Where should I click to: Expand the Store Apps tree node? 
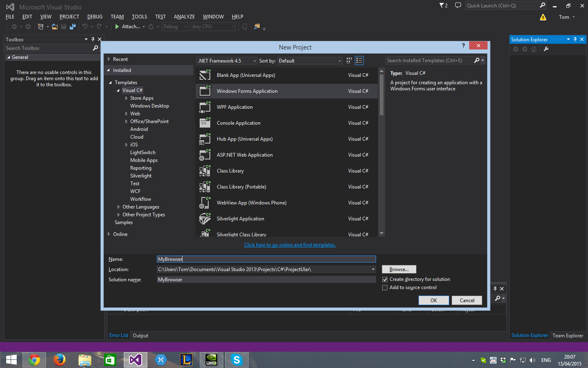[x=126, y=98]
